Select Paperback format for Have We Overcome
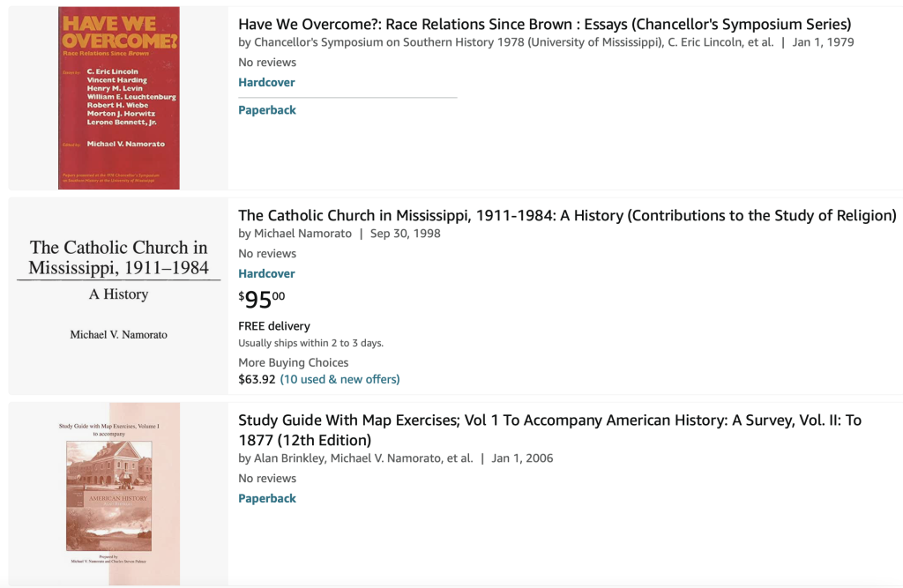 click(x=267, y=110)
